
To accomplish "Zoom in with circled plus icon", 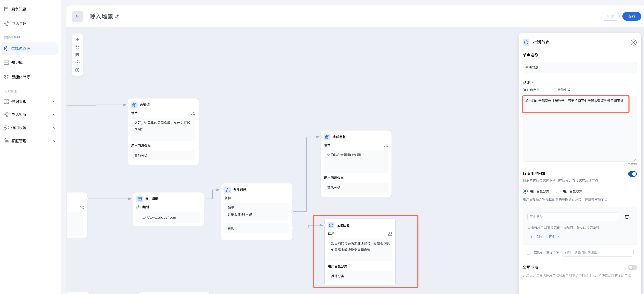I will (78, 70).
